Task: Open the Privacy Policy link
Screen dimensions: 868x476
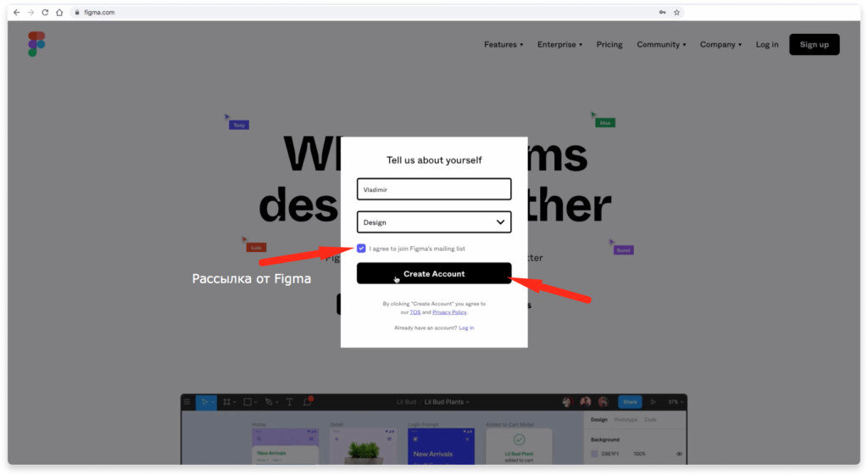Action: coord(449,312)
